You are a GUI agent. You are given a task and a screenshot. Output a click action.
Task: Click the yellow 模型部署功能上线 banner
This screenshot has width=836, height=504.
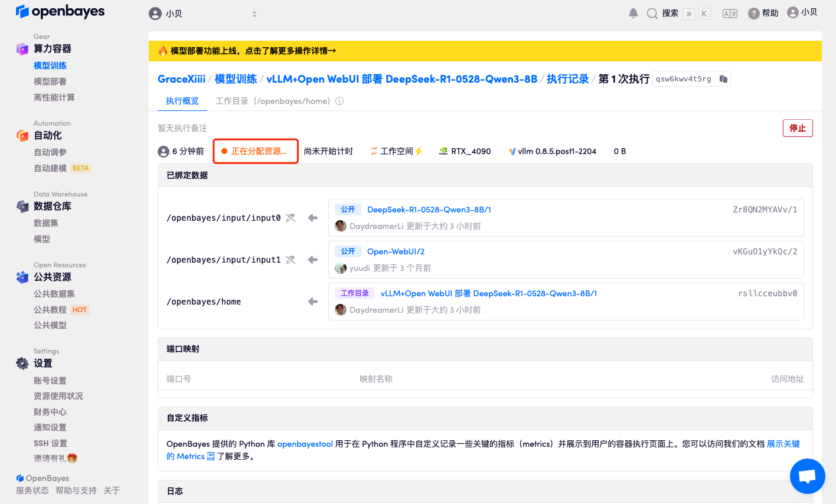point(485,51)
